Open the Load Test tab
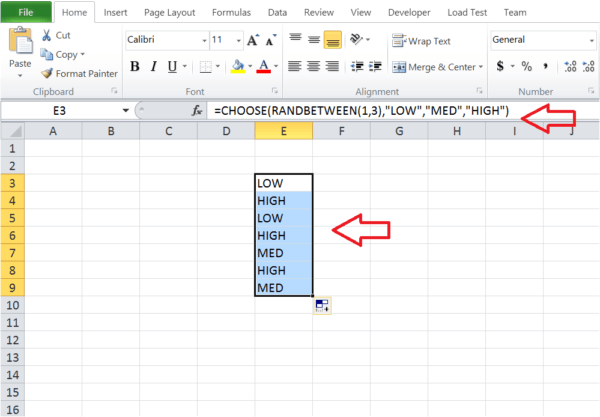 (x=467, y=13)
